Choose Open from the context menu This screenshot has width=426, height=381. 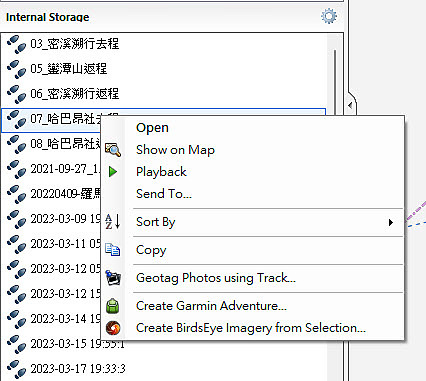tap(152, 128)
